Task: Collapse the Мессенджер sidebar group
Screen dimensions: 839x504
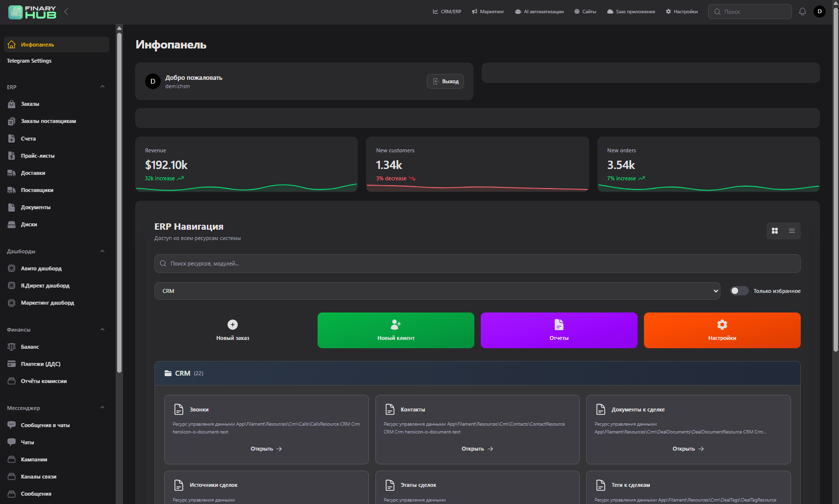Action: [102, 408]
